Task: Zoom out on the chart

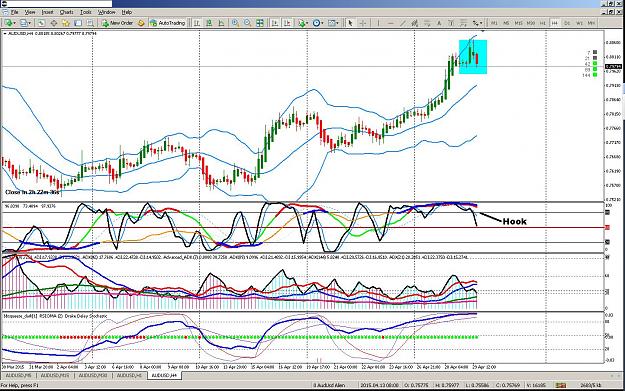Action: 248,23
